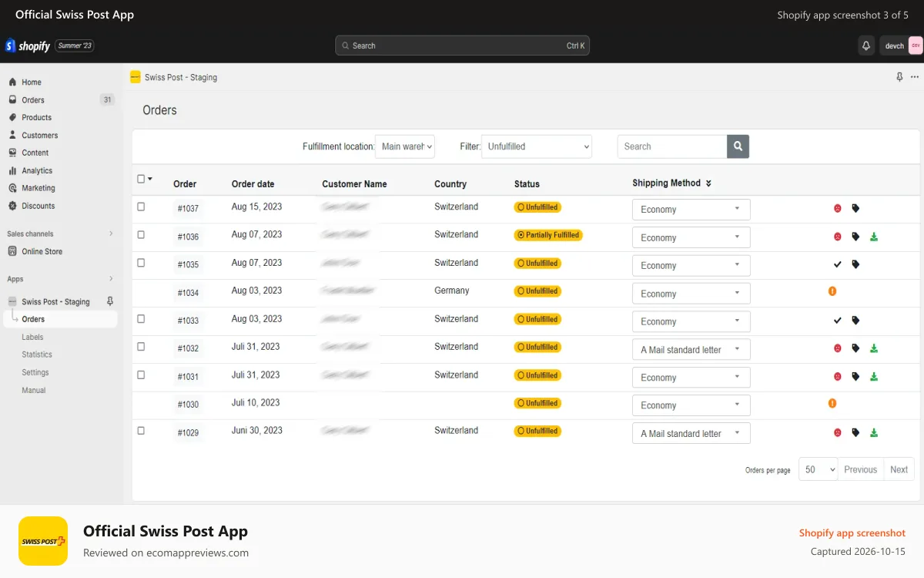This screenshot has width=924, height=578.
Task: Check the box for order #1037
Action: pyautogui.click(x=141, y=207)
